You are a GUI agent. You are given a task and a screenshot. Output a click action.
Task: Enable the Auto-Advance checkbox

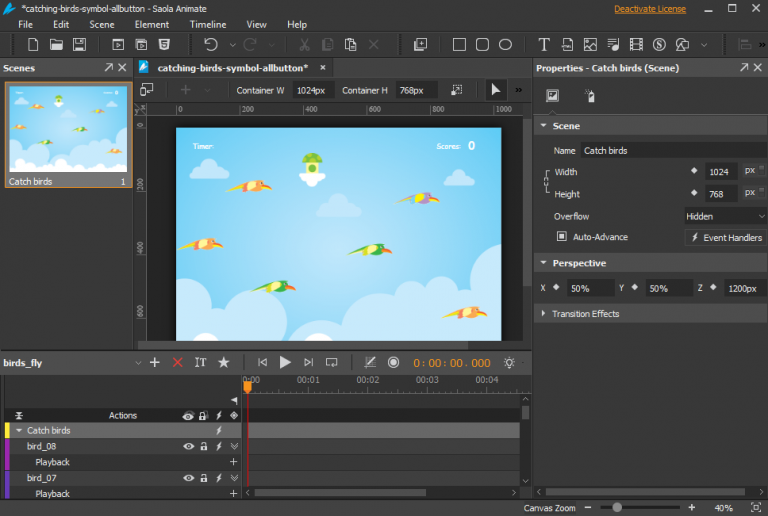point(561,236)
